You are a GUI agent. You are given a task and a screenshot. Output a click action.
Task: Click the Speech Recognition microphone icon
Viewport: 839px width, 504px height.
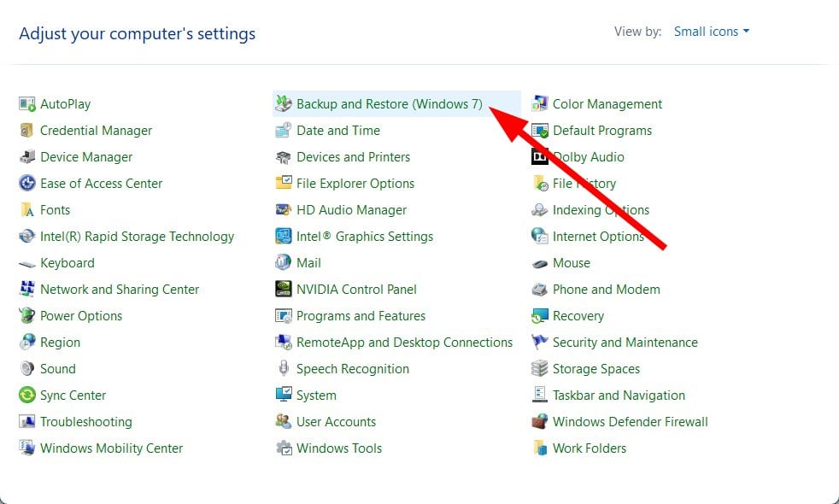(284, 369)
